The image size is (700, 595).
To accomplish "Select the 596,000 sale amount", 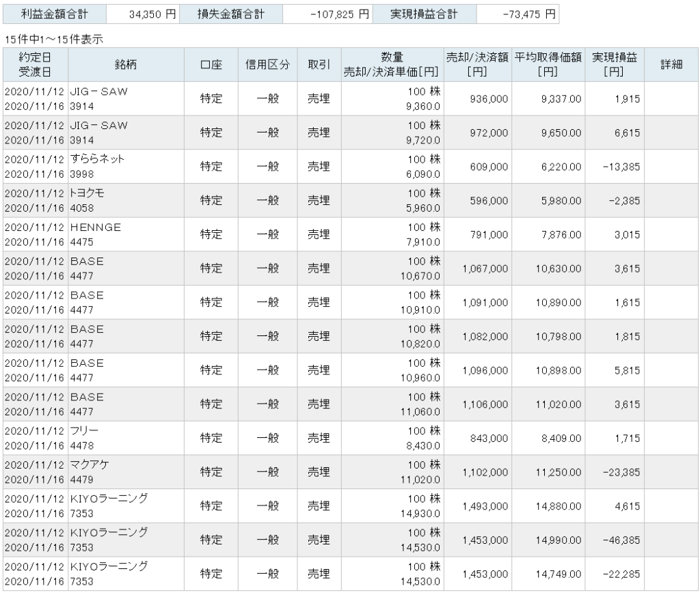I will tap(489, 201).
